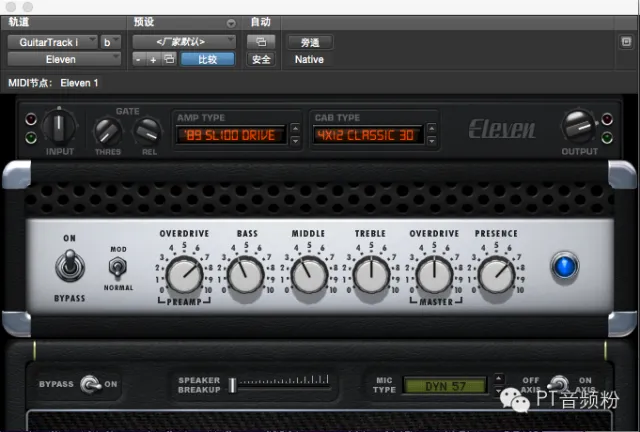
Task: Open the cab type display 4X12 CLASSIC 30
Action: [x=367, y=135]
